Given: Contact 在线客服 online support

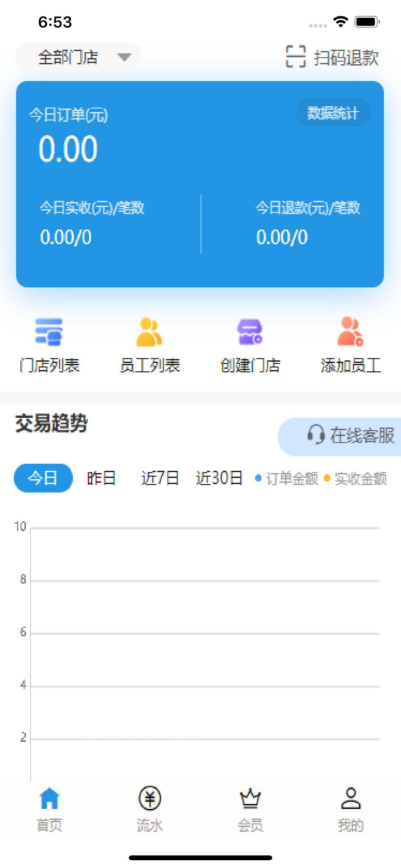Looking at the screenshot, I should pos(340,437).
